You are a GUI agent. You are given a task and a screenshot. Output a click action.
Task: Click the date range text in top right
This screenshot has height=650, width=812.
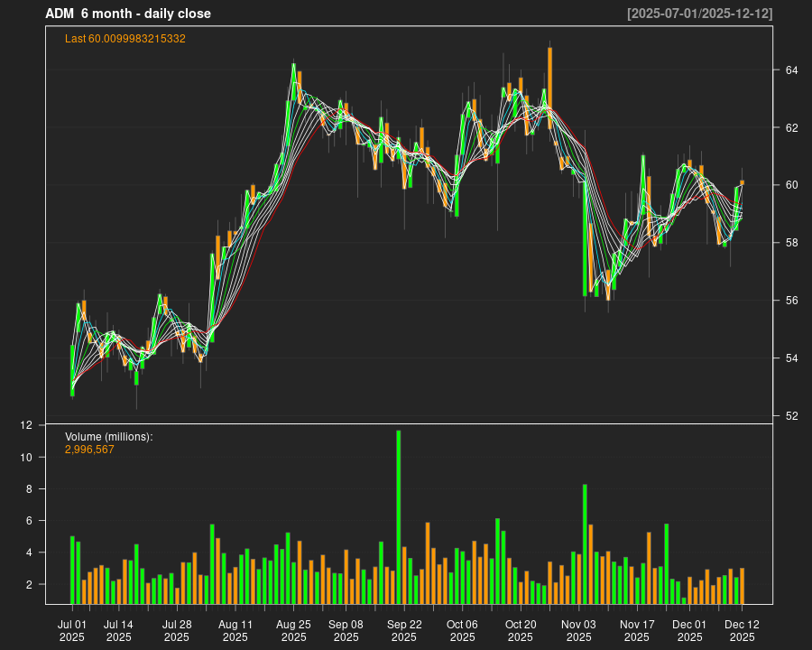pos(699,14)
